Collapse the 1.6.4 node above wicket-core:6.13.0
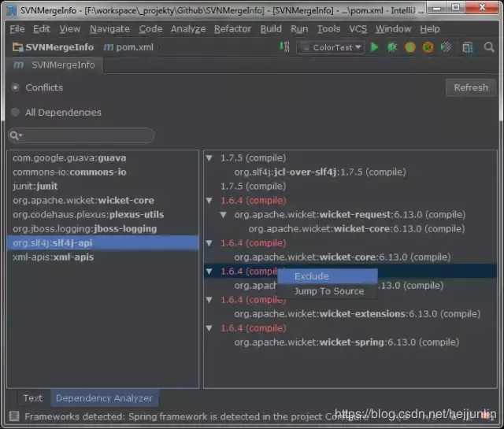This screenshot has width=504, height=429. (x=209, y=243)
